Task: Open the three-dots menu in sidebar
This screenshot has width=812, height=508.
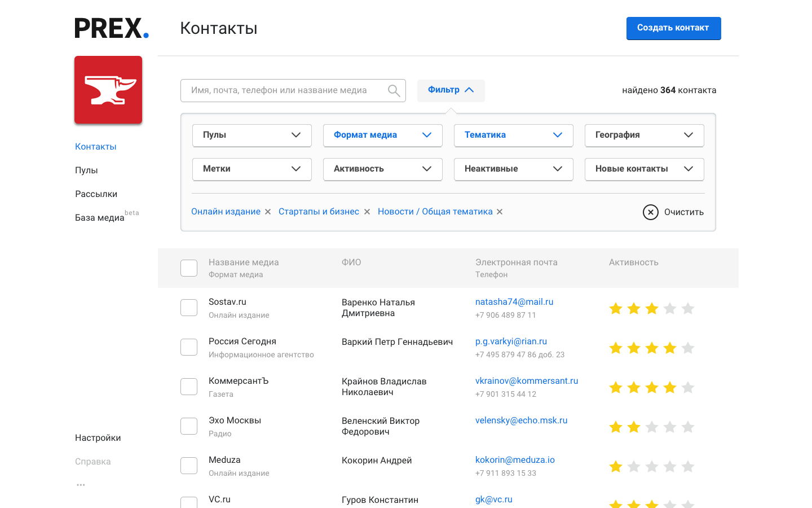Action: (81, 485)
